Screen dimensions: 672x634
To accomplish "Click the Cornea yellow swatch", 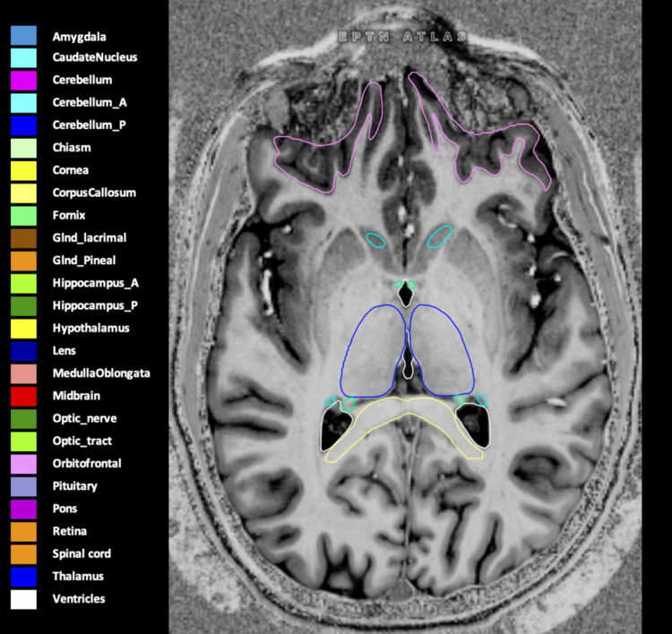I will (x=23, y=170).
